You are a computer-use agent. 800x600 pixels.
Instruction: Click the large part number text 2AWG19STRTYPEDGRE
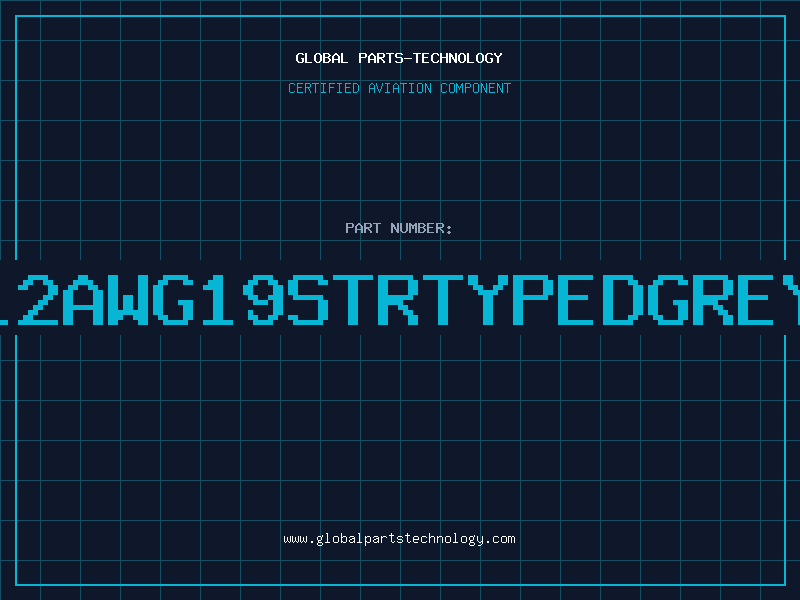coord(400,299)
